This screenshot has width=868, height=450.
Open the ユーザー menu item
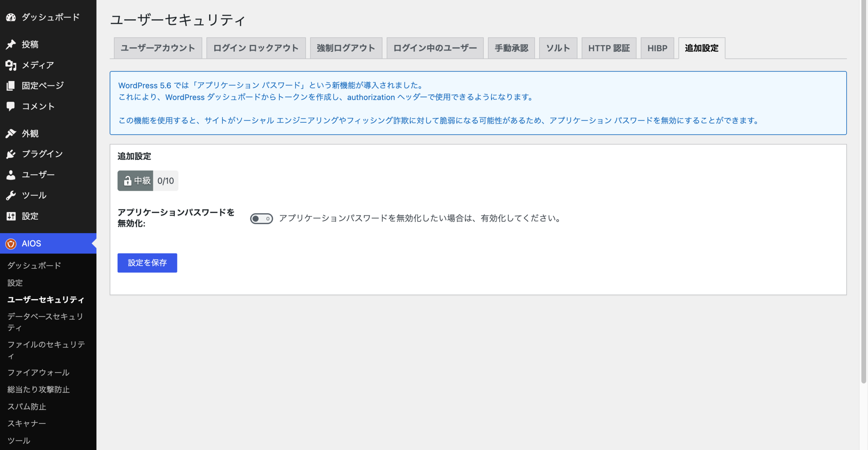tap(48, 175)
